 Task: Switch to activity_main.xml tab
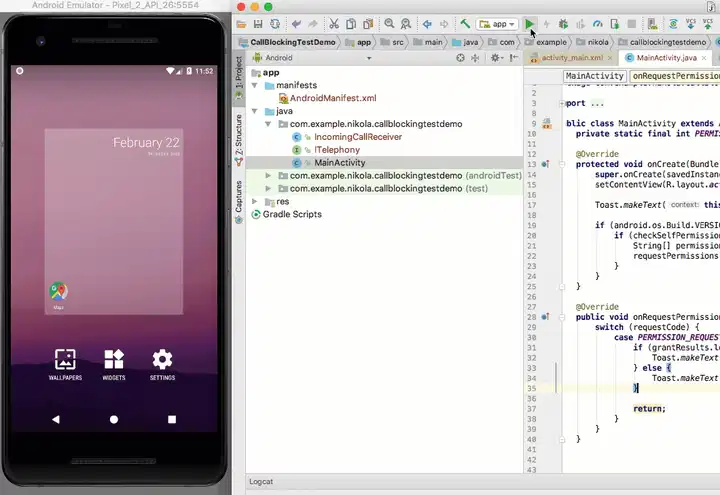(571, 58)
